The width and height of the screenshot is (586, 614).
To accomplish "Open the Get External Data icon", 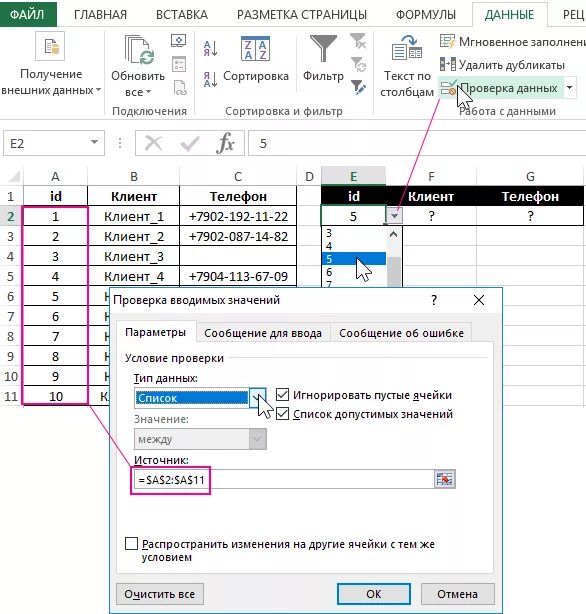I will tap(50, 46).
